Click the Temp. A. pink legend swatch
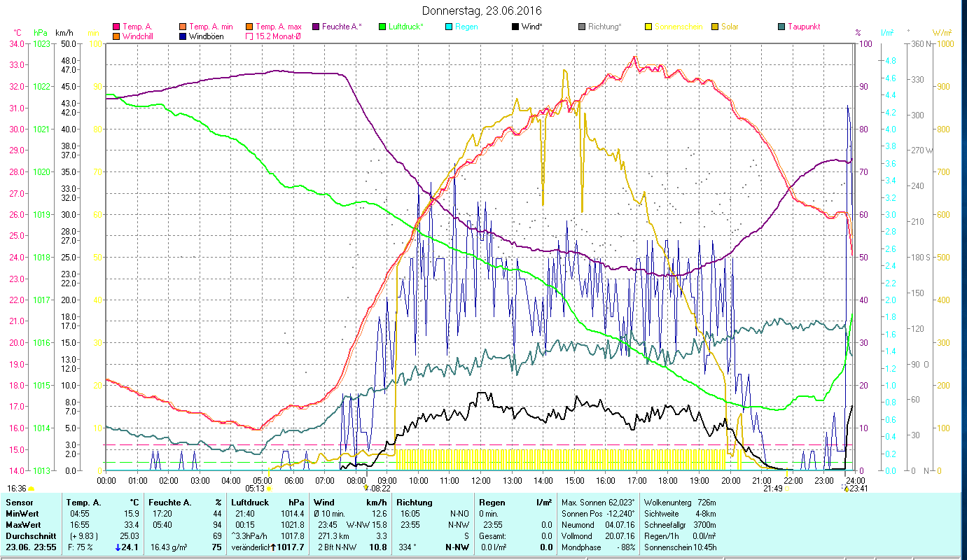 click(116, 27)
